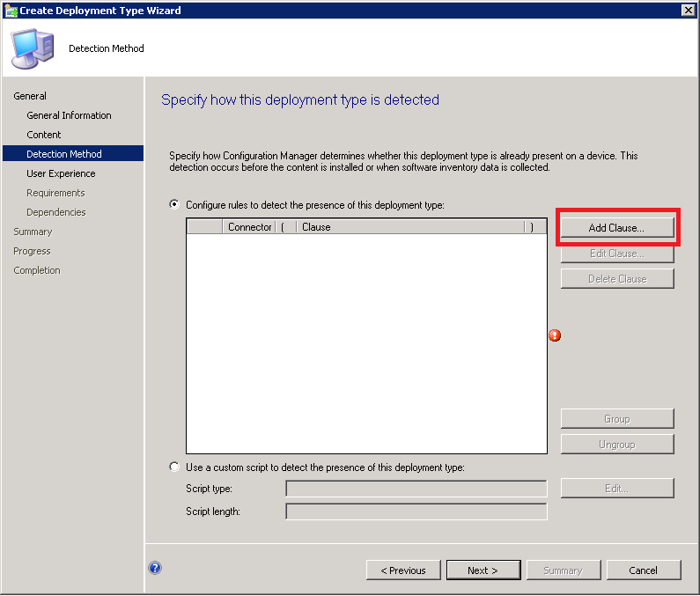
Task: Click the empty clause list area
Action: coord(366,343)
